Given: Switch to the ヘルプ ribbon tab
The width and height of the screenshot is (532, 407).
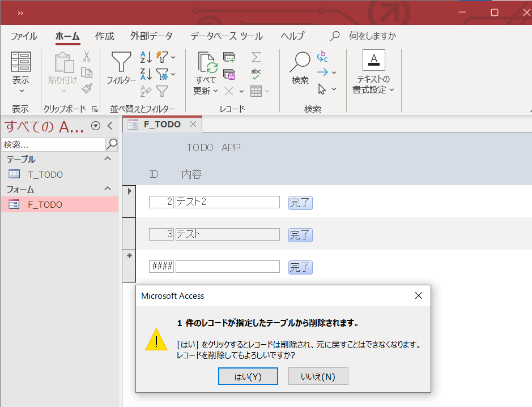Looking at the screenshot, I should (x=292, y=36).
